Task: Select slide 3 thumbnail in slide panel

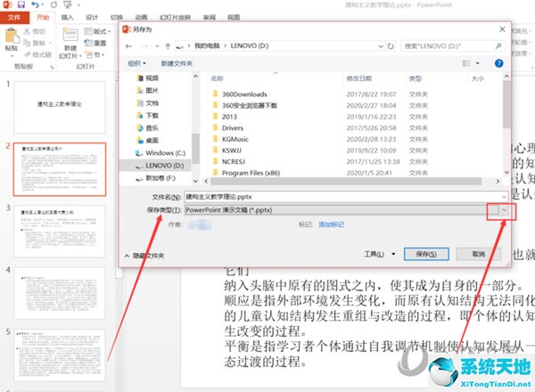Action: (x=60, y=231)
